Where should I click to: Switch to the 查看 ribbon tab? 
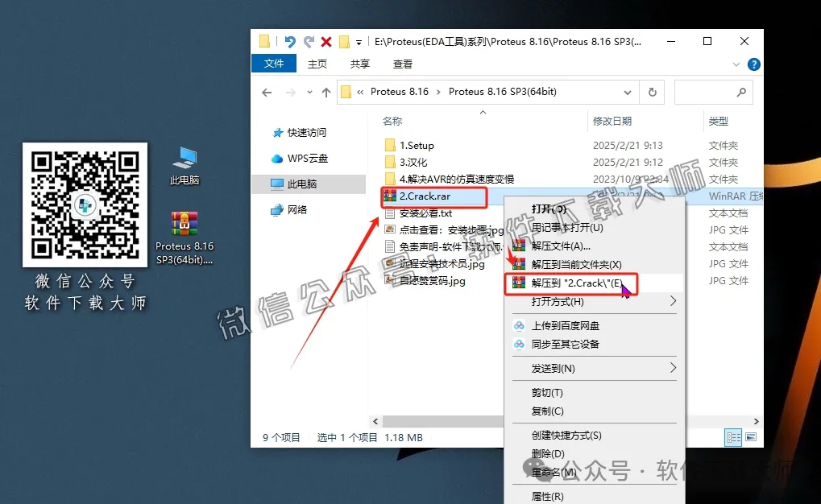tap(401, 63)
